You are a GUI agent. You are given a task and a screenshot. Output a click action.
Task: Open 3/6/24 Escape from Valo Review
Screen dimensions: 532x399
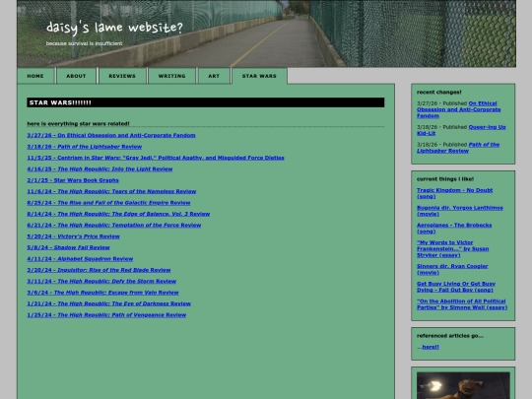pos(102,292)
